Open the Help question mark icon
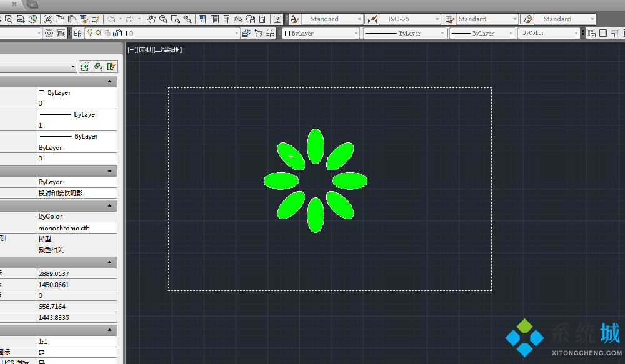 click(277, 19)
